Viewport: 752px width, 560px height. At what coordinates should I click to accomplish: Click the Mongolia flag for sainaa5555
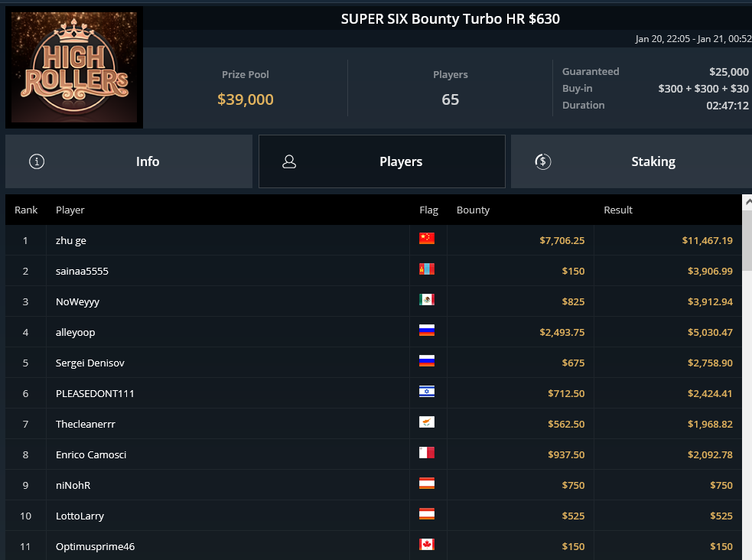[427, 269]
